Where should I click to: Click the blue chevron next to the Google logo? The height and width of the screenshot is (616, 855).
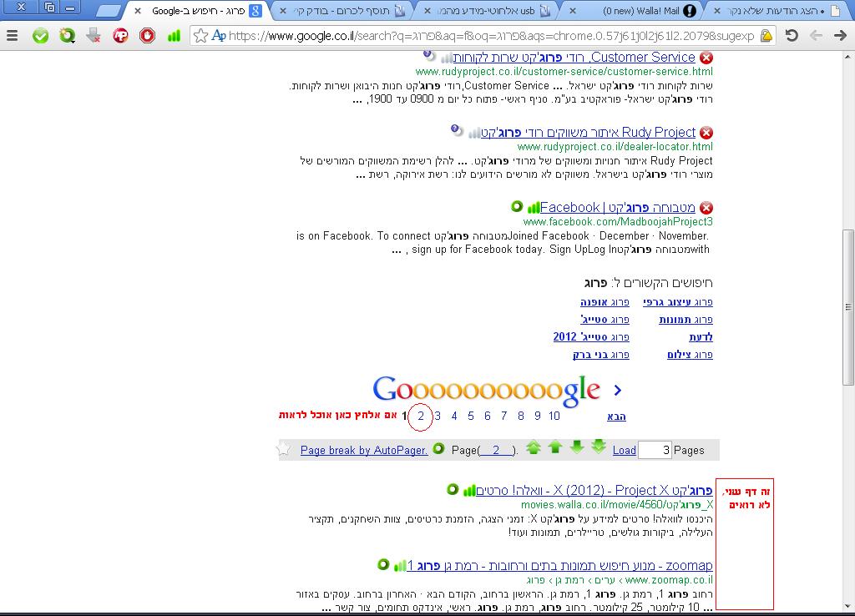point(617,391)
